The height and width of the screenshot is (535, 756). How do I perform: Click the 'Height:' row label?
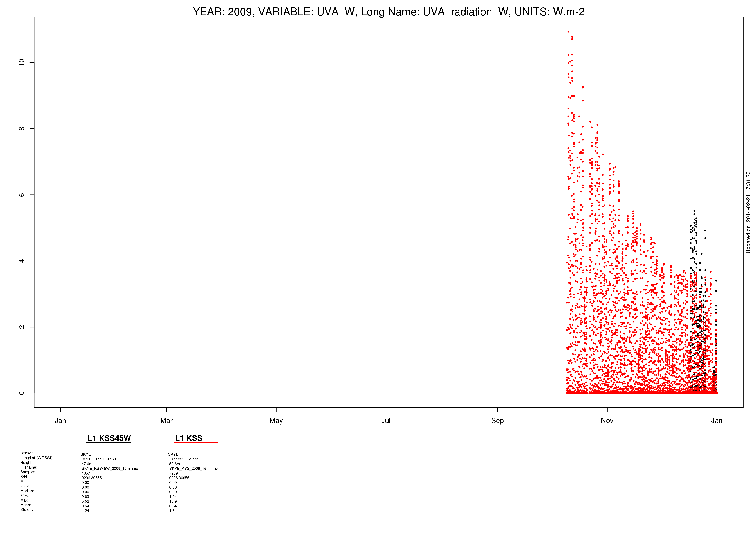pos(26,463)
